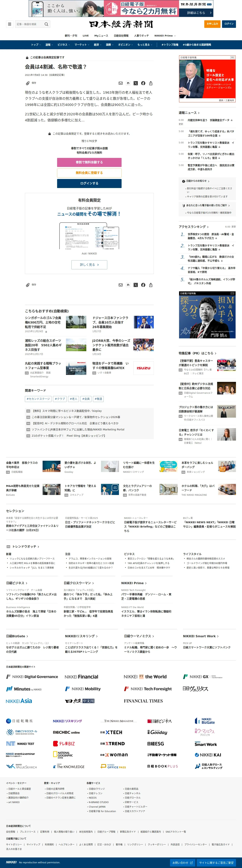Open the 日経CNBC online logo
The width and height of the screenshot is (242, 868).
point(66,732)
